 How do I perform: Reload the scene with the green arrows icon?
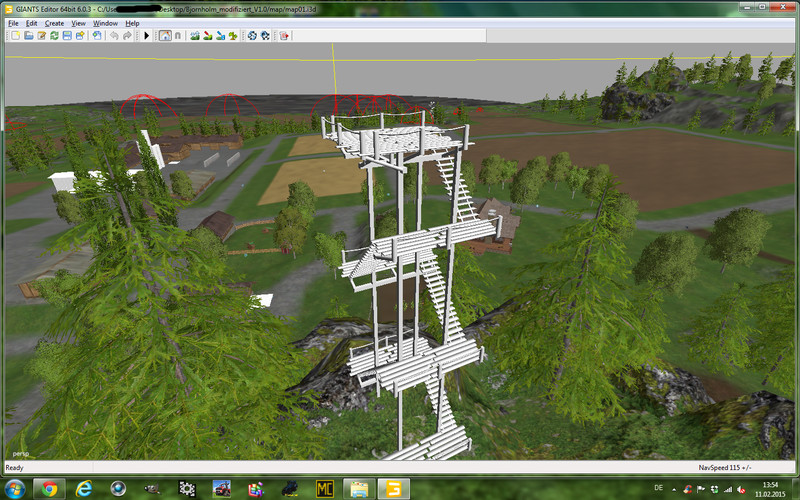54,35
